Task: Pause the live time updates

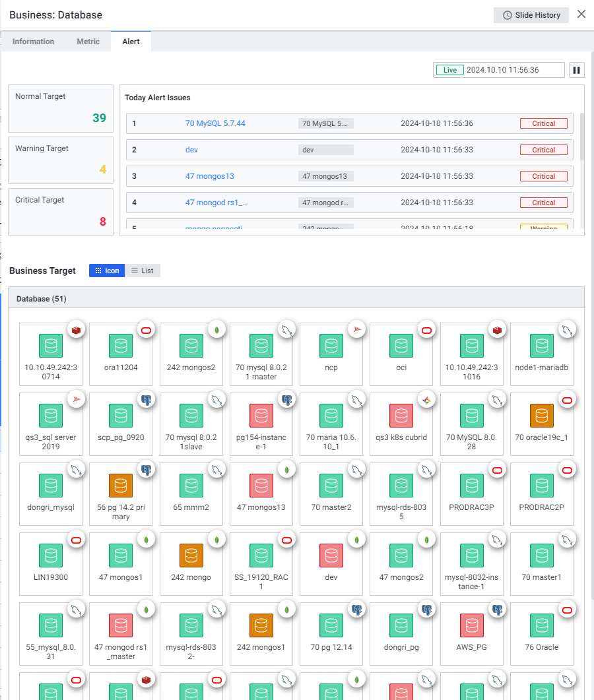Action: [x=576, y=70]
